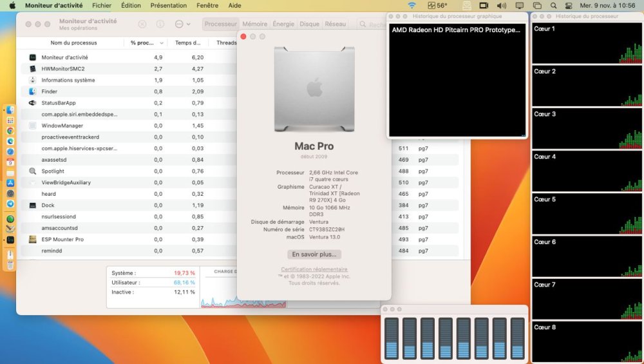Click the AMD Radeon GPU history graph

[x=457, y=80]
